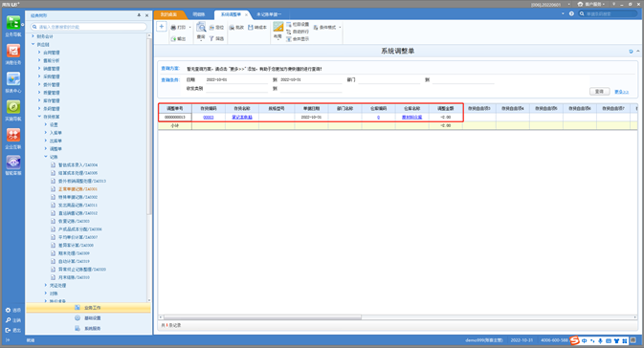Collapse the 记账 tree node
Screen dimensions: 644x348
[x=46, y=157]
